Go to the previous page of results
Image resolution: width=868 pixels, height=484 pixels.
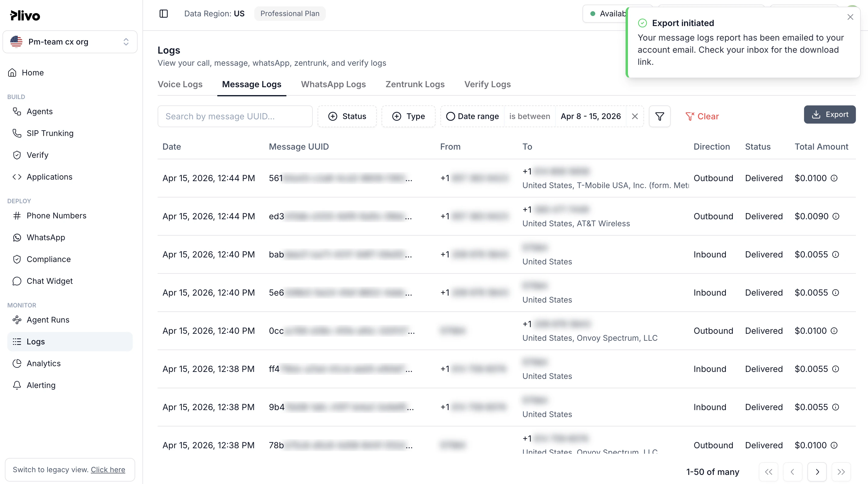click(x=793, y=472)
